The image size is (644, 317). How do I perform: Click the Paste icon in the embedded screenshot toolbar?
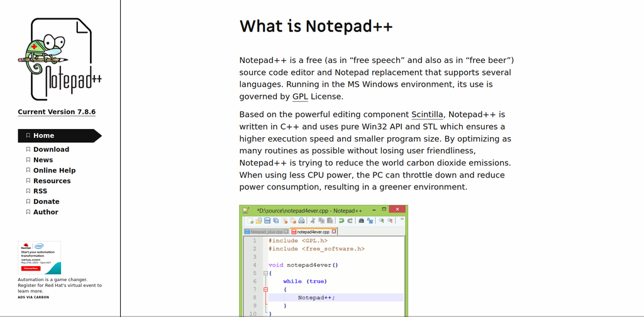click(330, 221)
